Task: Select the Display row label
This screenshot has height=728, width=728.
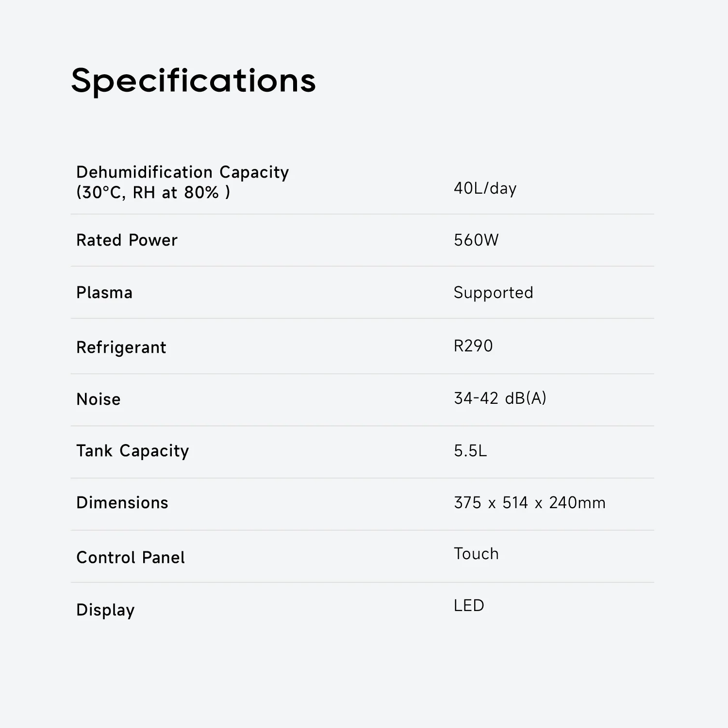Action: point(105,611)
